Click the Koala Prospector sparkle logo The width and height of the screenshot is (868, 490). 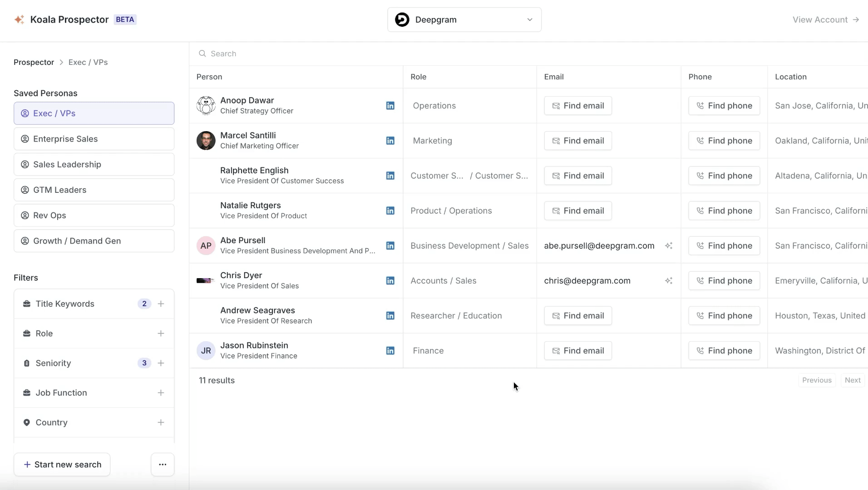point(19,20)
